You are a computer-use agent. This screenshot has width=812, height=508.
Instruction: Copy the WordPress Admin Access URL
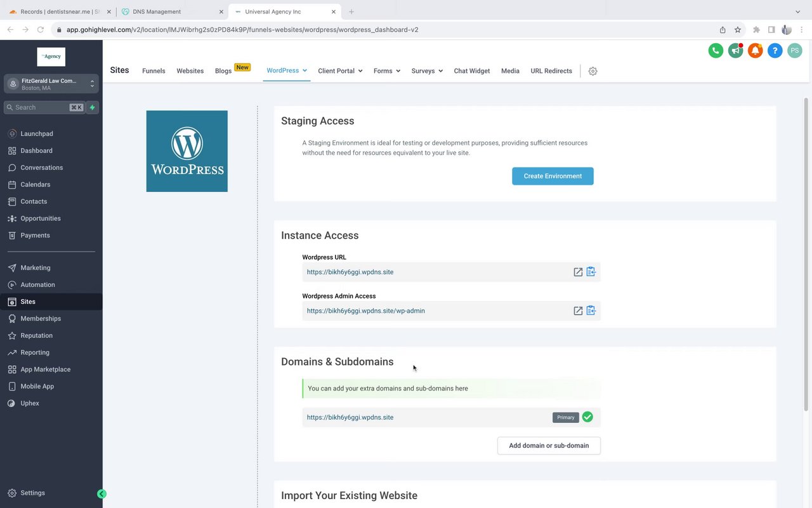point(591,311)
